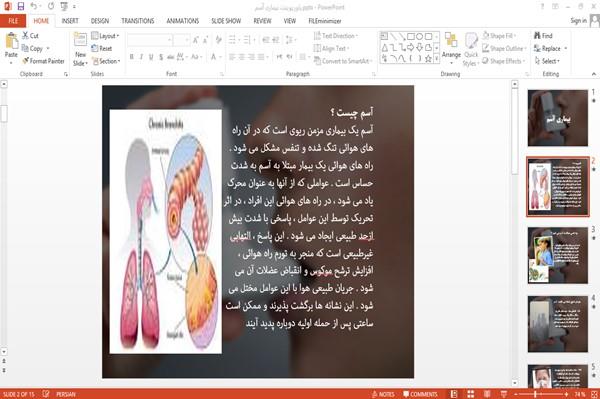Switch to the TRANSITIONS tab
Image resolution: width=600 pixels, height=399 pixels.
coord(138,21)
